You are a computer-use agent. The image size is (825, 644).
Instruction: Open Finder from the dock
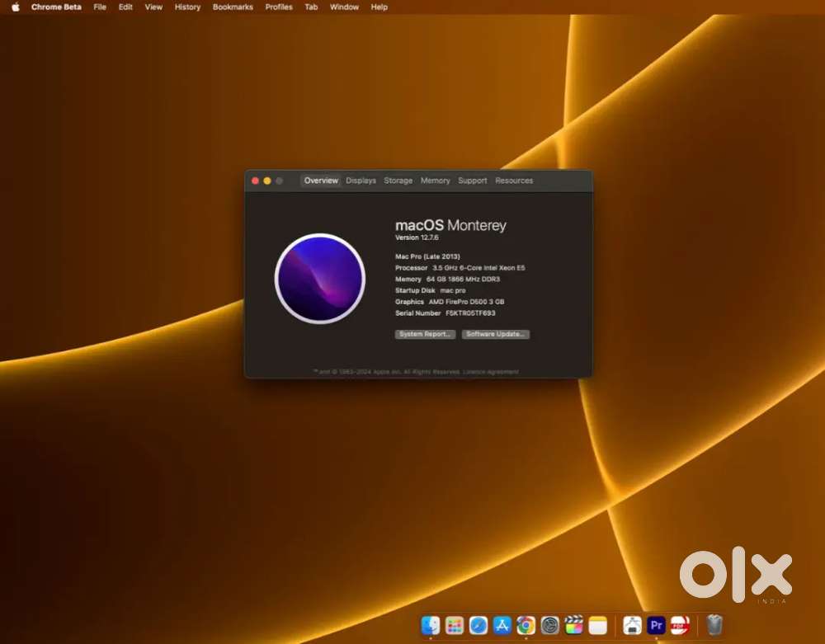coord(431,625)
